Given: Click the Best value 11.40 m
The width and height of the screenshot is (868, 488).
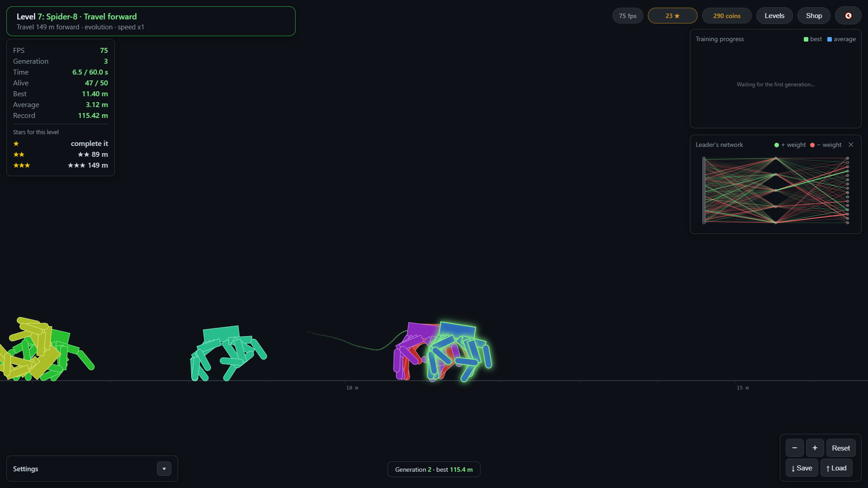Looking at the screenshot, I should coord(95,94).
